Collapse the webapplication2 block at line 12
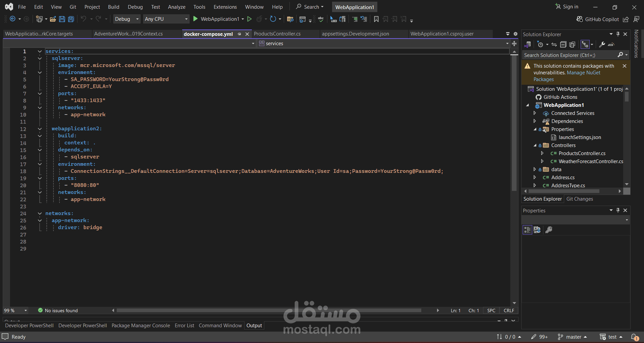The image size is (644, 343). 40,129
